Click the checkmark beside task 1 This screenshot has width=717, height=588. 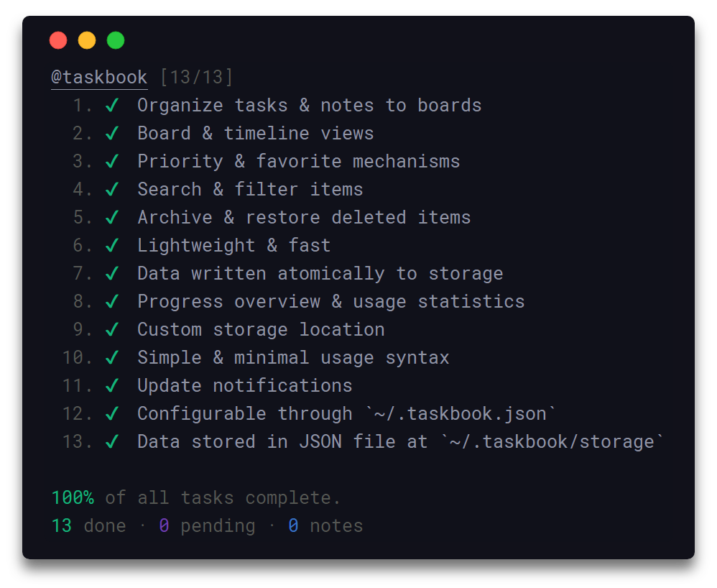click(x=113, y=105)
